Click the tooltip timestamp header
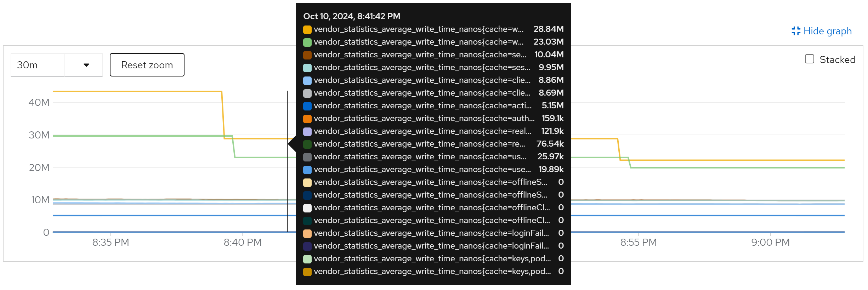The image size is (868, 290). coord(352,16)
